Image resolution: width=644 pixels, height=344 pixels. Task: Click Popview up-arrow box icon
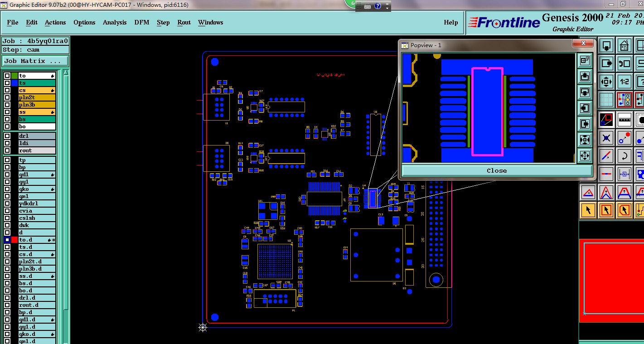click(x=585, y=76)
